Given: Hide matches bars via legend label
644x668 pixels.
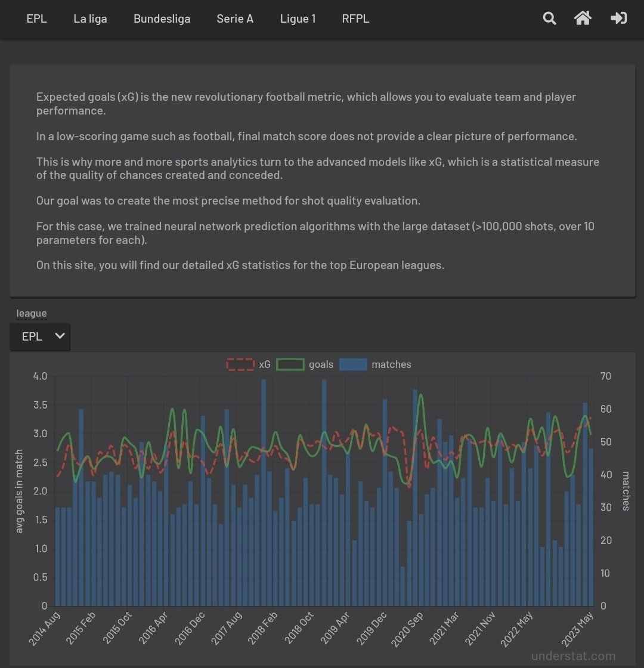Looking at the screenshot, I should coord(391,364).
